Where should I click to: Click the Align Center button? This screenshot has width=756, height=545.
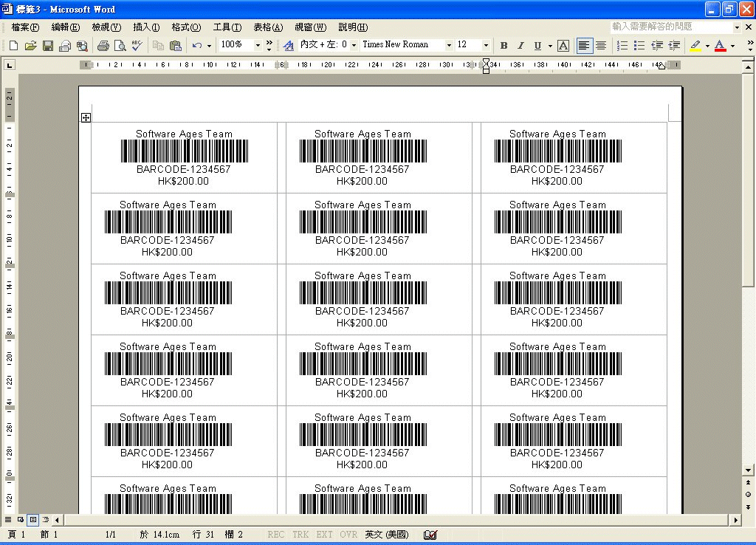(x=601, y=46)
